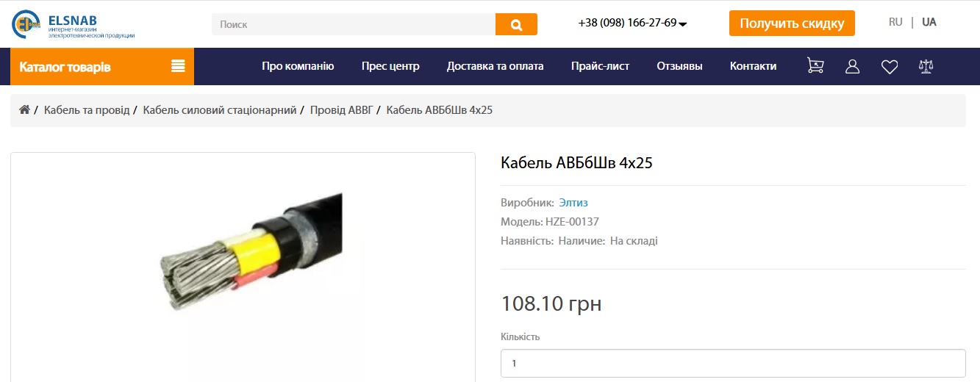Expand the phone number dropdown arrow
The height and width of the screenshot is (382, 980).
[x=683, y=24]
